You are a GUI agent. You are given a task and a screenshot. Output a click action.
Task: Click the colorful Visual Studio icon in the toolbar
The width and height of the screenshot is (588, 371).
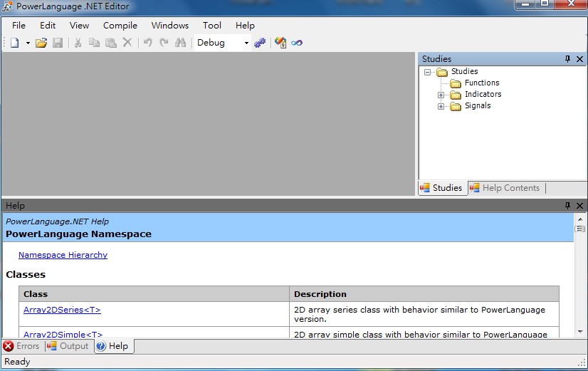click(x=280, y=43)
